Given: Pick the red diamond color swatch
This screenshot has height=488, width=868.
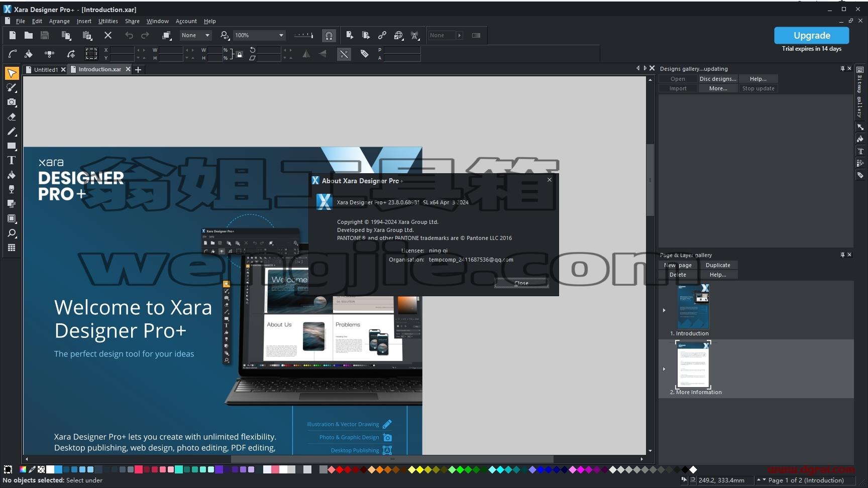Looking at the screenshot, I should click(x=340, y=469).
